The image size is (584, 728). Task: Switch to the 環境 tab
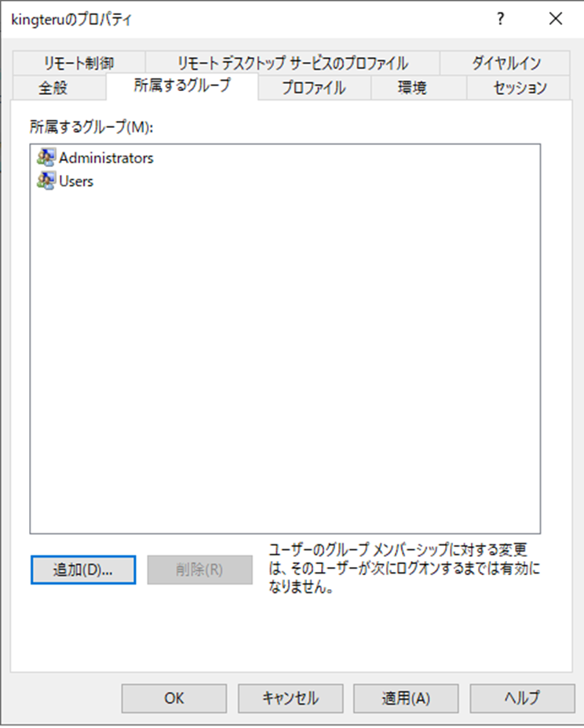click(x=411, y=87)
